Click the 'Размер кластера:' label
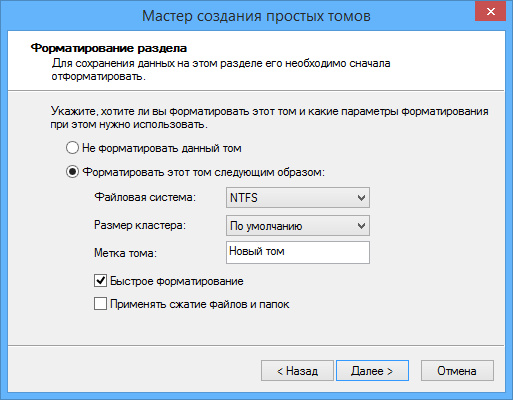513x400 pixels. 140,225
